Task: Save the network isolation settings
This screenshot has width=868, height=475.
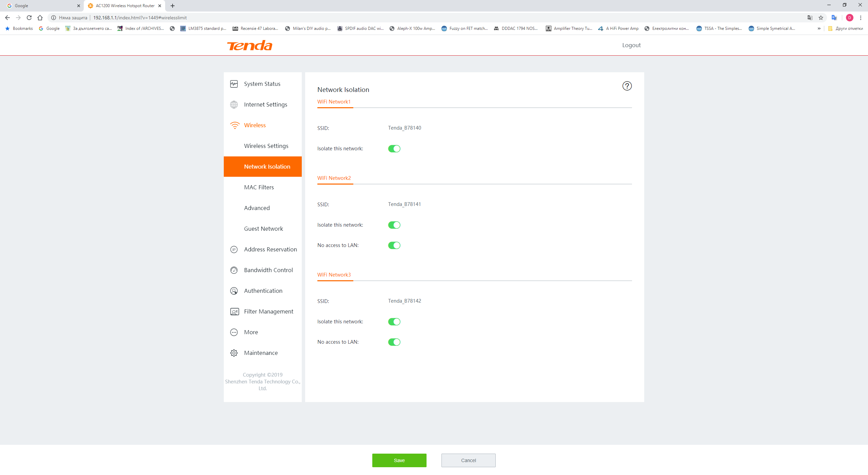Action: [x=399, y=460]
